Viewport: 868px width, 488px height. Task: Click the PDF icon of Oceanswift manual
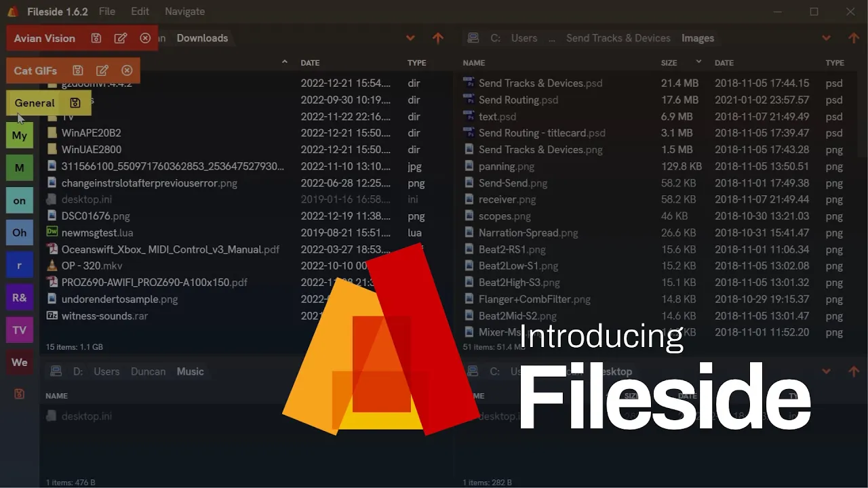[52, 249]
